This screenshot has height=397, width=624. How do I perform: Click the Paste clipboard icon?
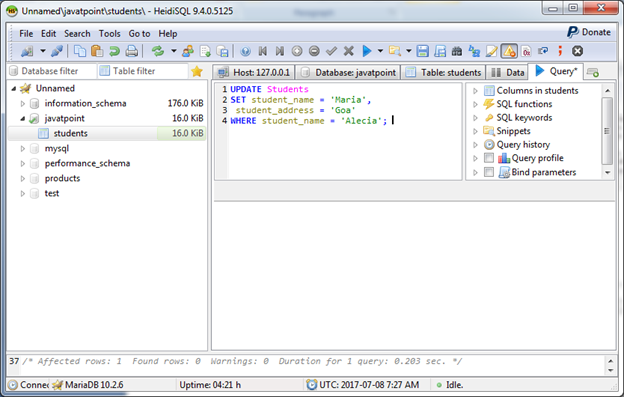tap(97, 51)
